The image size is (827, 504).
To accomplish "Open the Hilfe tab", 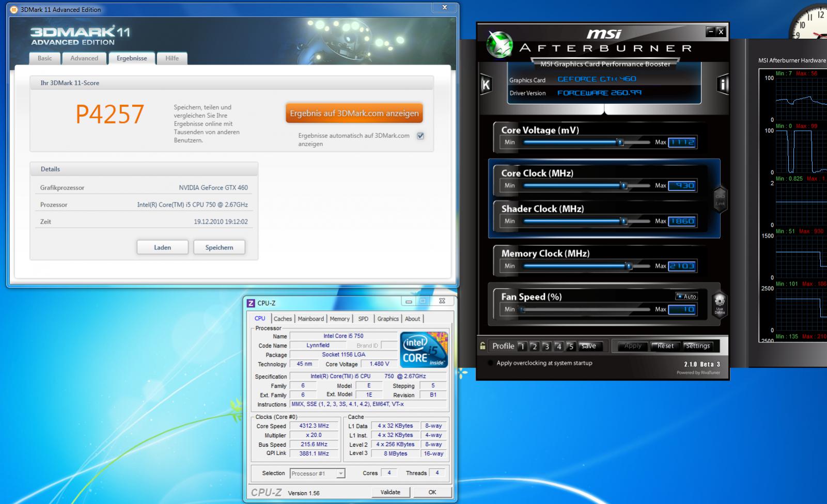I will [172, 58].
